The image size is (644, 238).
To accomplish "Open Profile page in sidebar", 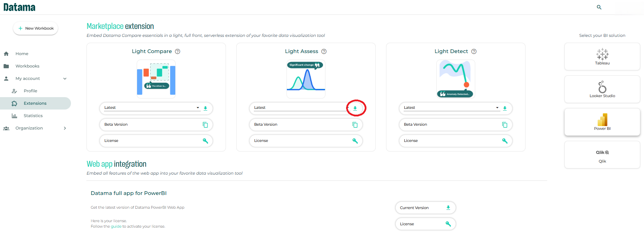I will pos(30,91).
